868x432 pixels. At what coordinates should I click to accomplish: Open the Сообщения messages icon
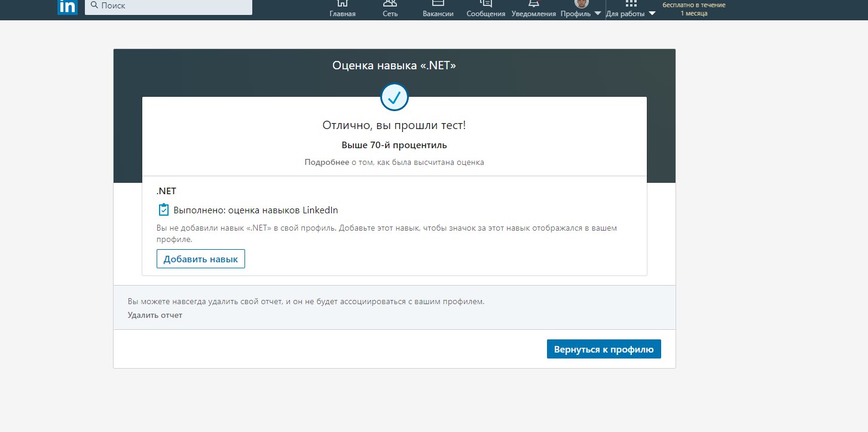coord(486,3)
